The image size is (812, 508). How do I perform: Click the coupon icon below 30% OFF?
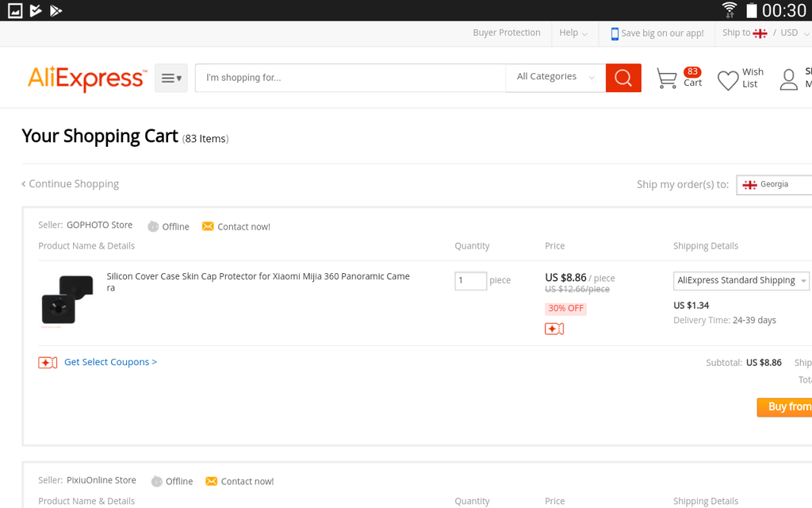coord(554,329)
